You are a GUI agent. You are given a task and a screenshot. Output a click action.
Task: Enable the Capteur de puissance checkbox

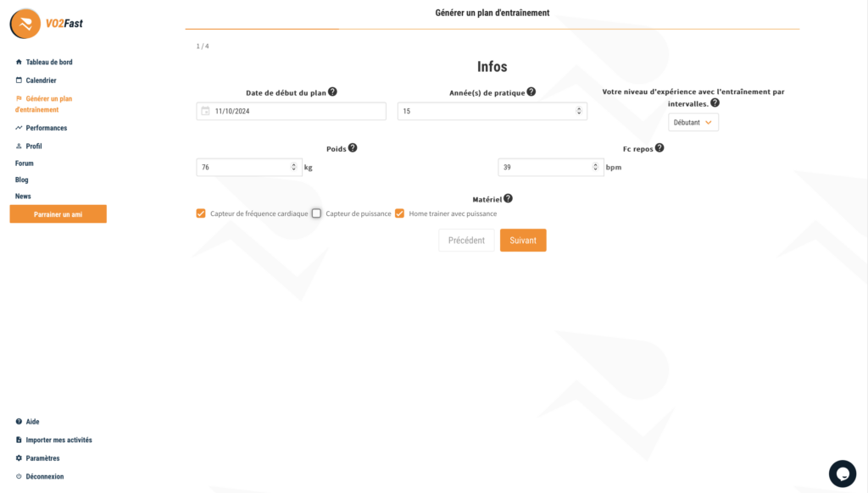pyautogui.click(x=316, y=213)
